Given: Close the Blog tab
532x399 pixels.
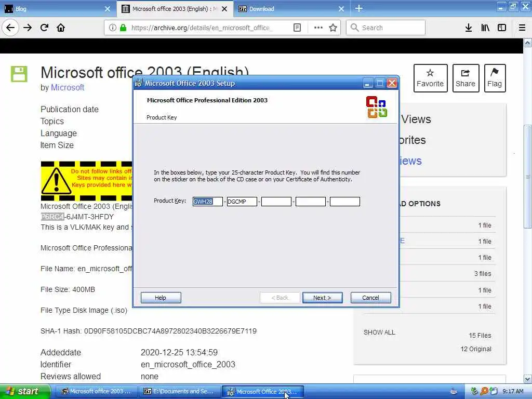Looking at the screenshot, I should (108, 9).
